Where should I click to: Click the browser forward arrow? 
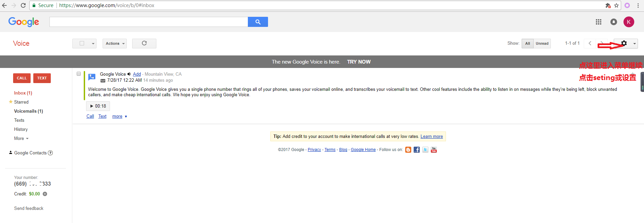14,5
